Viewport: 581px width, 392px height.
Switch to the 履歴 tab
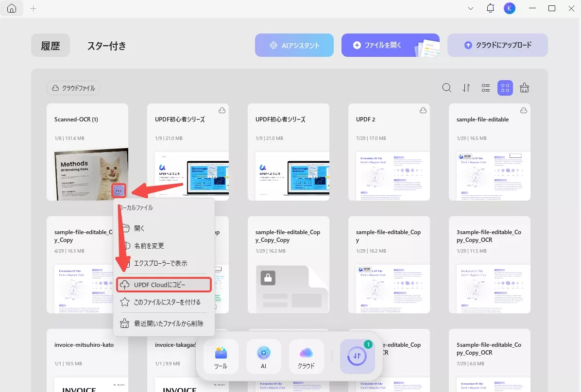pos(51,45)
